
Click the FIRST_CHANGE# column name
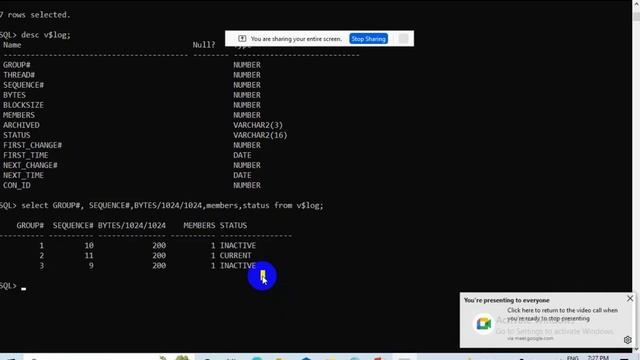pyautogui.click(x=33, y=145)
